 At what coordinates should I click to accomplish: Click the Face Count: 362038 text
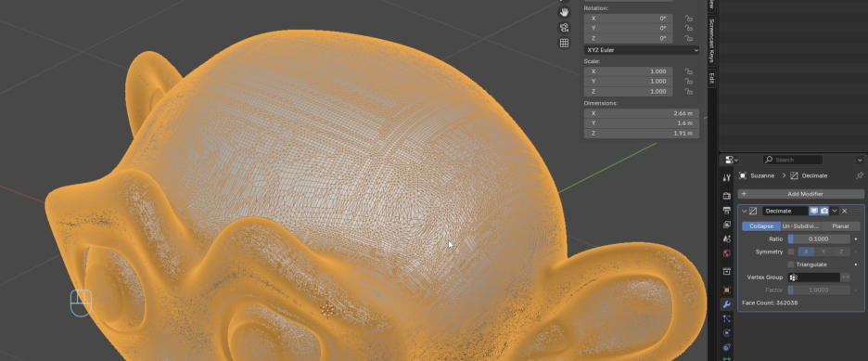770,303
